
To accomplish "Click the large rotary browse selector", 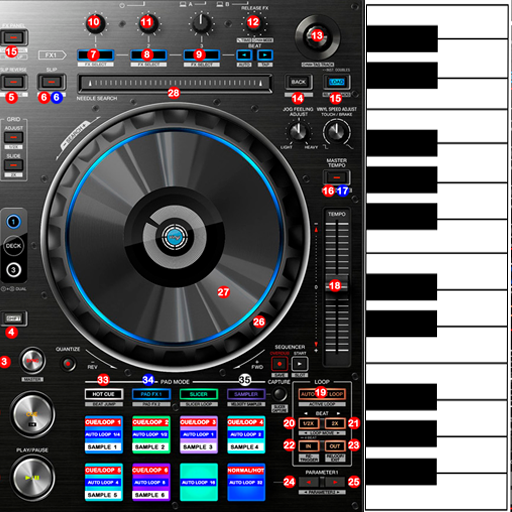I will tap(317, 37).
